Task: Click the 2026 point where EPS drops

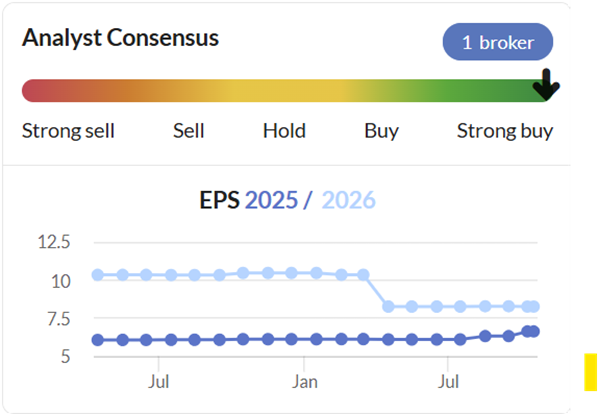Action: [388, 306]
